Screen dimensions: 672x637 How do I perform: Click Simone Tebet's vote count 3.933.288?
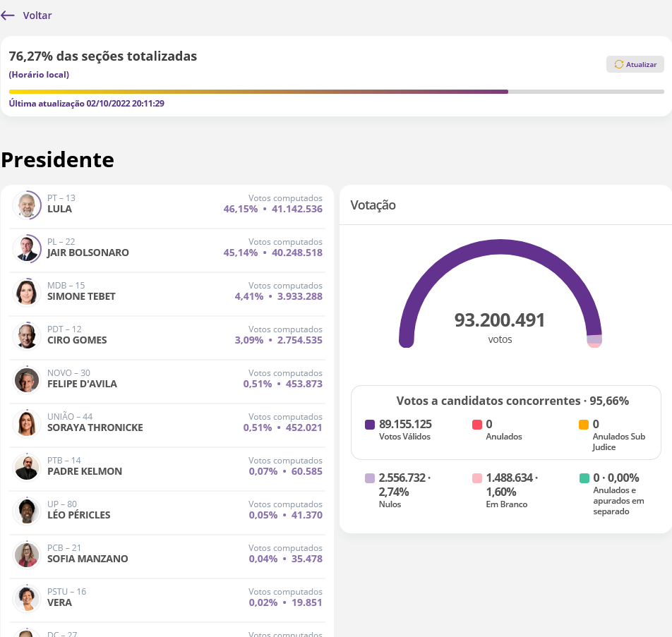(x=299, y=296)
